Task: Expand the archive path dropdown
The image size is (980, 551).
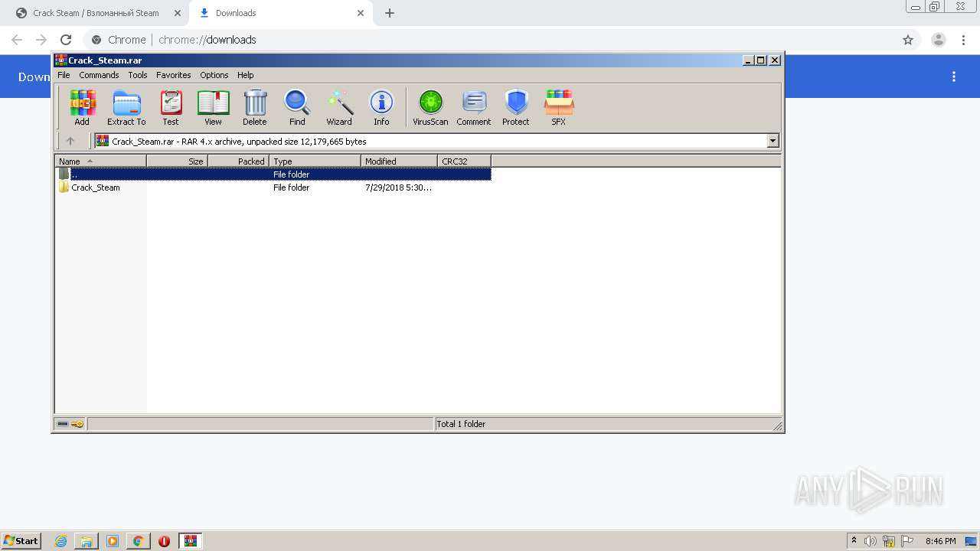Action: (x=773, y=141)
